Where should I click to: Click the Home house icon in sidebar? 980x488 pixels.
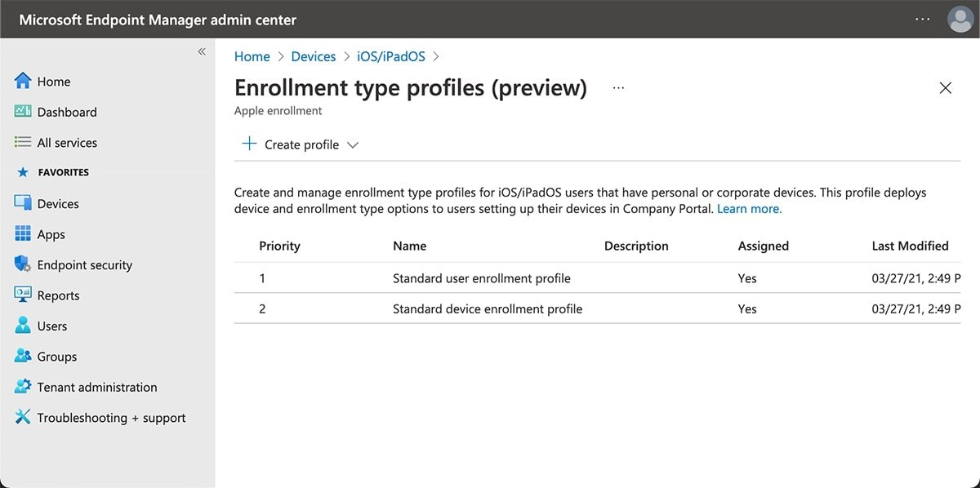click(23, 82)
